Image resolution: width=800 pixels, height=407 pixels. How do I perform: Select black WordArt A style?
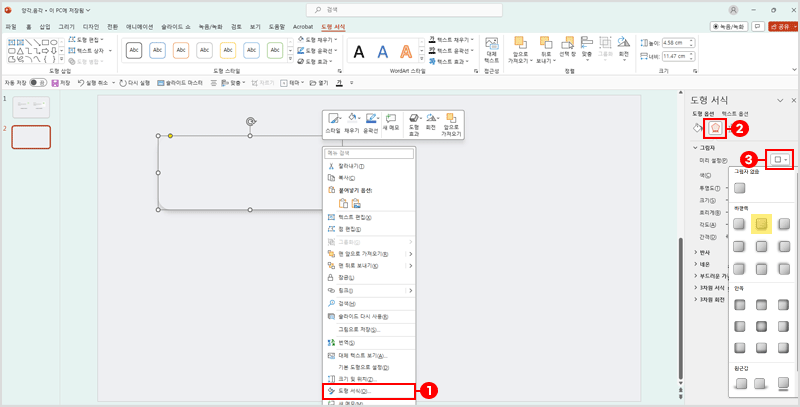pyautogui.click(x=359, y=51)
